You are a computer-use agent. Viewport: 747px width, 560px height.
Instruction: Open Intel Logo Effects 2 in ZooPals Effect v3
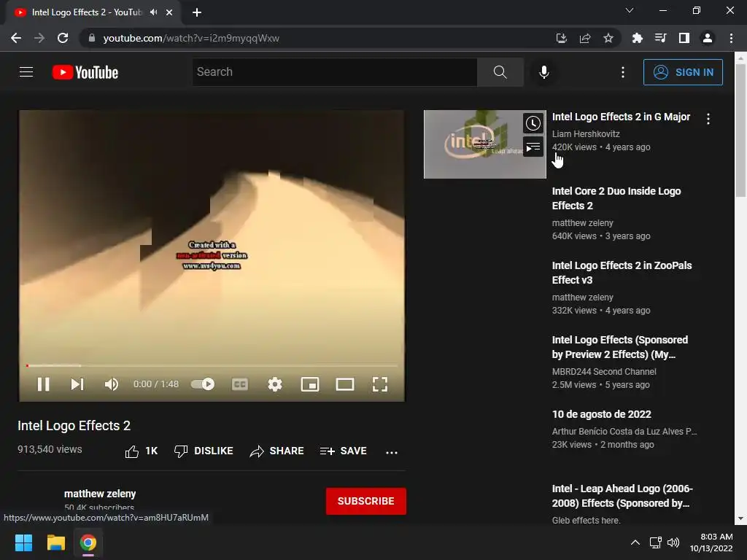pos(622,273)
